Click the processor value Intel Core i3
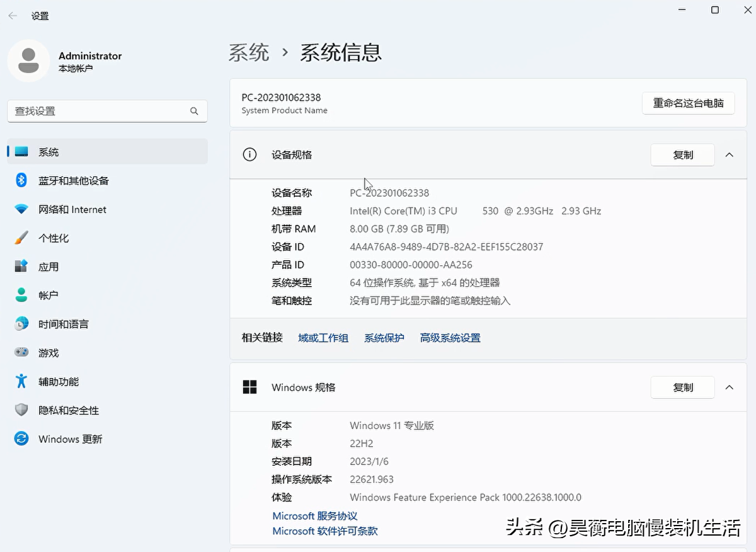 tap(476, 211)
